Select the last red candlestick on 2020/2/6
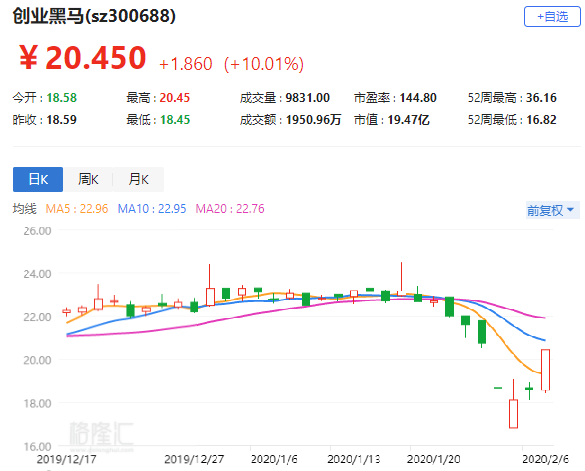This screenshot has width=585, height=471. pyautogui.click(x=545, y=369)
